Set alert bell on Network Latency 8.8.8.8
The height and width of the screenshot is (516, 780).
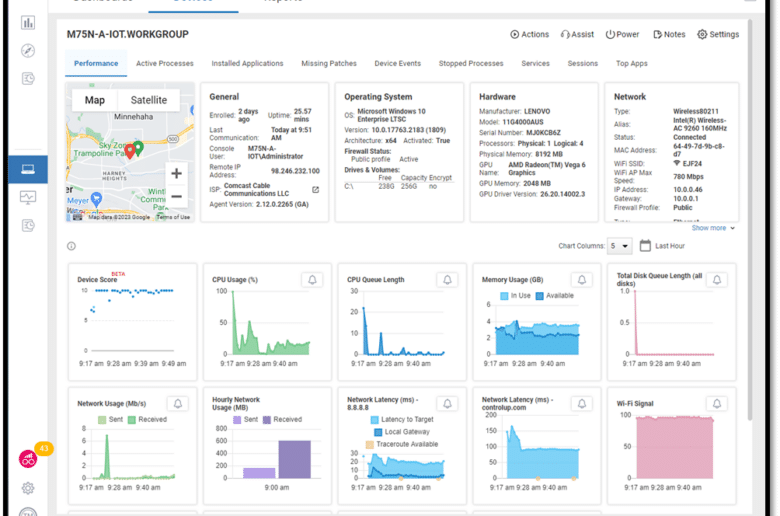coord(447,404)
